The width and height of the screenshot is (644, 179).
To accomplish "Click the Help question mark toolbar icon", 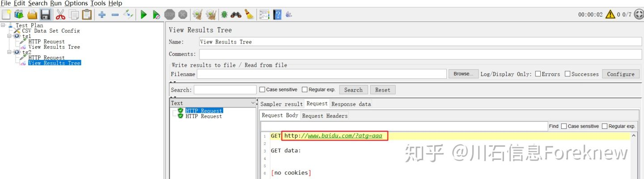I will click(277, 14).
